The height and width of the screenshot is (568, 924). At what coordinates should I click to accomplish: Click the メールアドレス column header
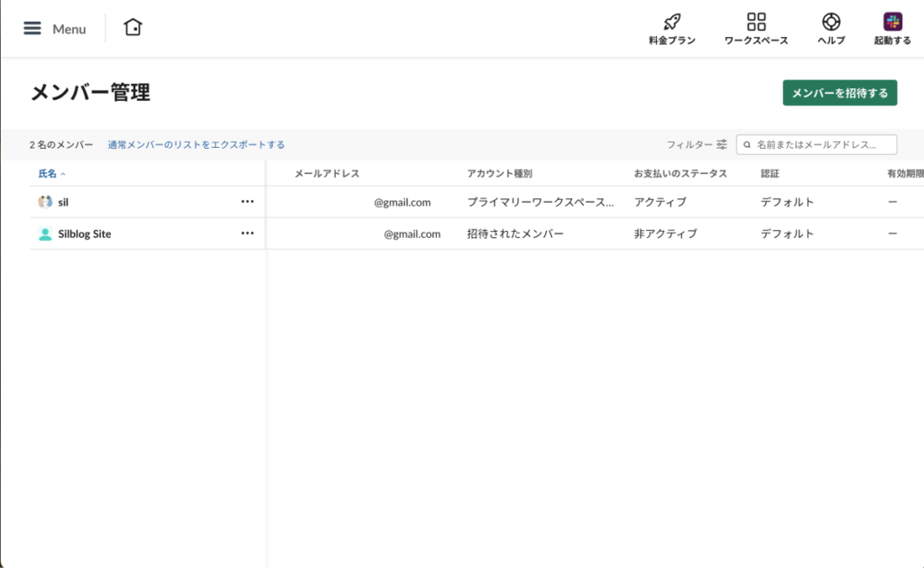327,173
